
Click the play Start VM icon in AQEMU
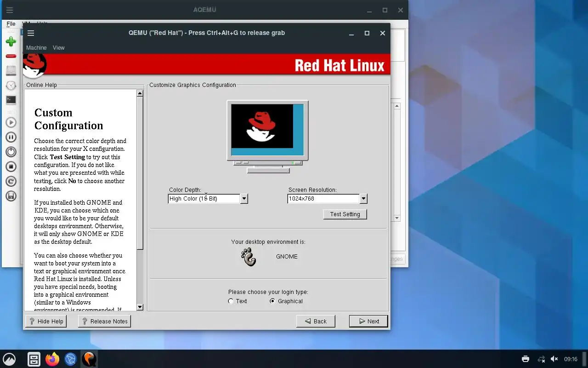pos(11,122)
